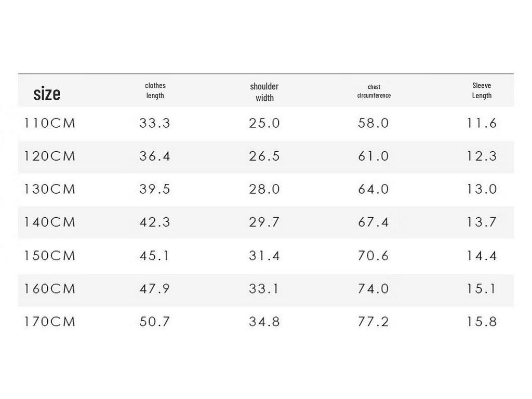Click the 'size' column header
The width and height of the screenshot is (532, 399).
point(47,94)
